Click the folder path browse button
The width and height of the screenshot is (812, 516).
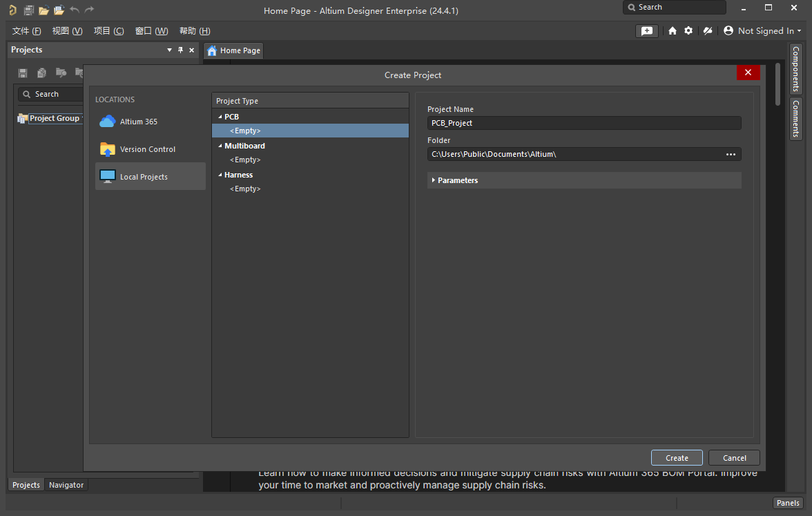(x=730, y=154)
